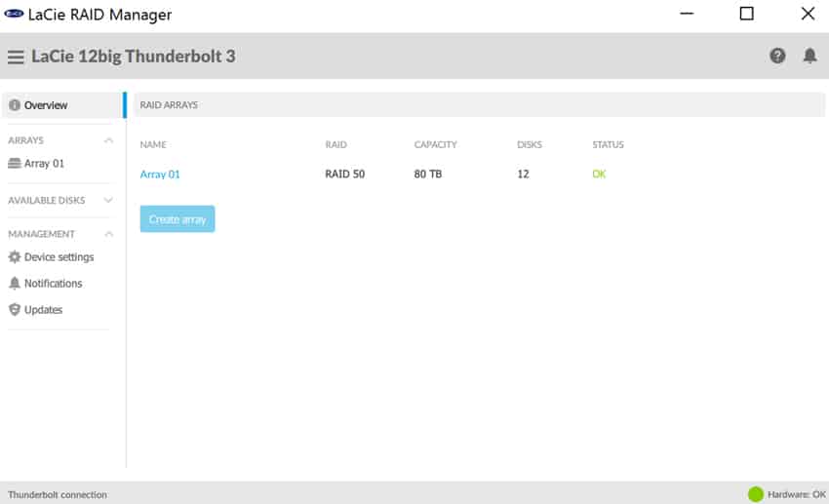Open the hamburger menu icon

coord(16,57)
